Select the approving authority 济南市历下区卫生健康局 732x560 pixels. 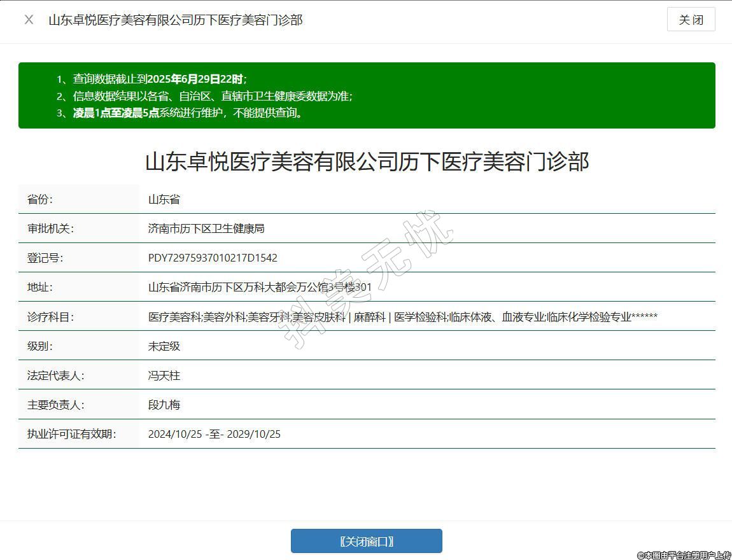(206, 228)
